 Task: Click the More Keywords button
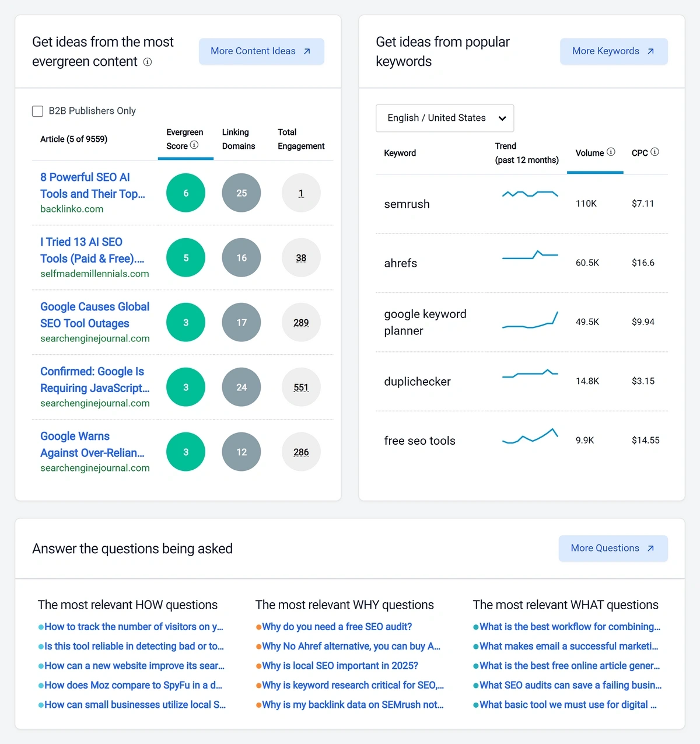pyautogui.click(x=614, y=51)
